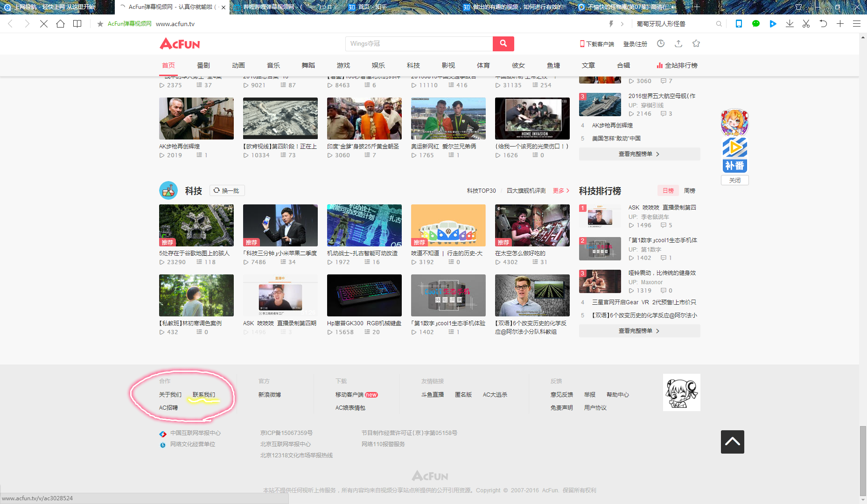Open the browser hamburger menu
Screen dimensions: 867x504
(x=857, y=23)
